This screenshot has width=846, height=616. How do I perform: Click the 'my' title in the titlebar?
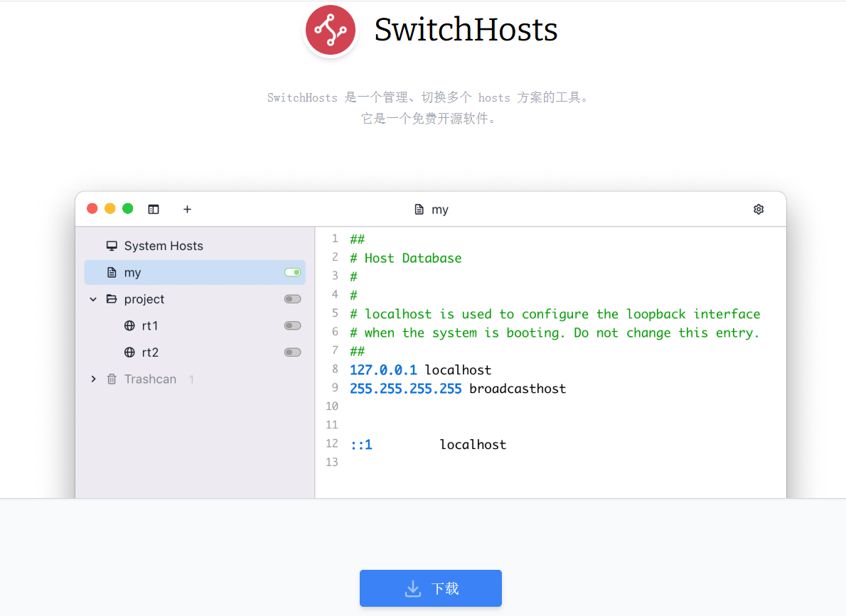click(x=439, y=209)
